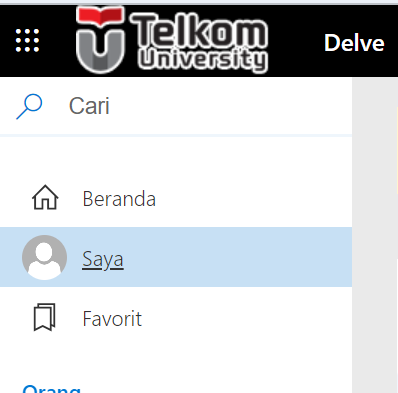This screenshot has width=398, height=393.
Task: Click the gray content pane beside navigation
Action: point(375,235)
